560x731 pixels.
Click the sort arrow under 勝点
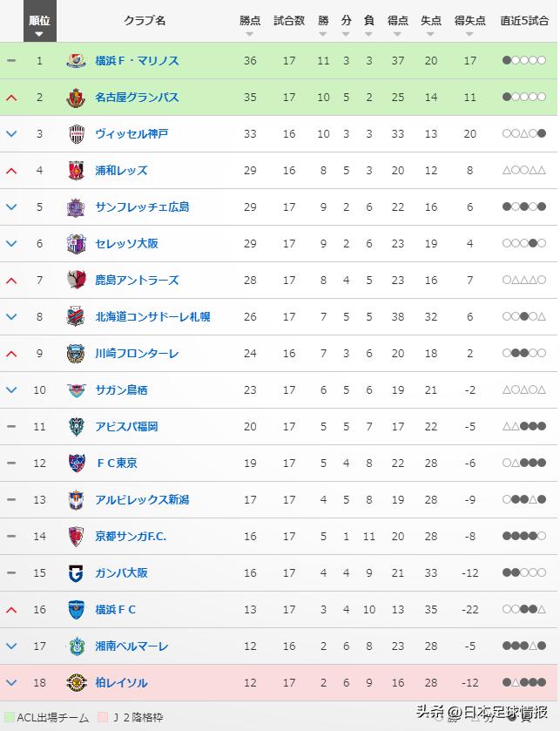(250, 32)
